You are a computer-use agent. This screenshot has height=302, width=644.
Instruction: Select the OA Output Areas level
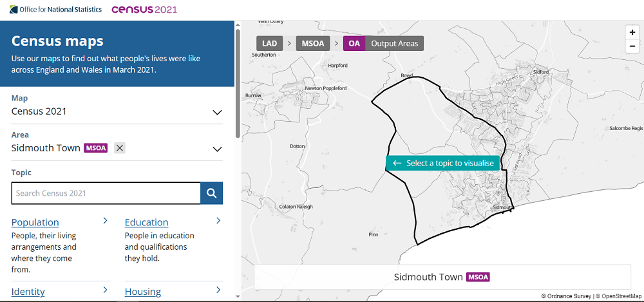[383, 44]
